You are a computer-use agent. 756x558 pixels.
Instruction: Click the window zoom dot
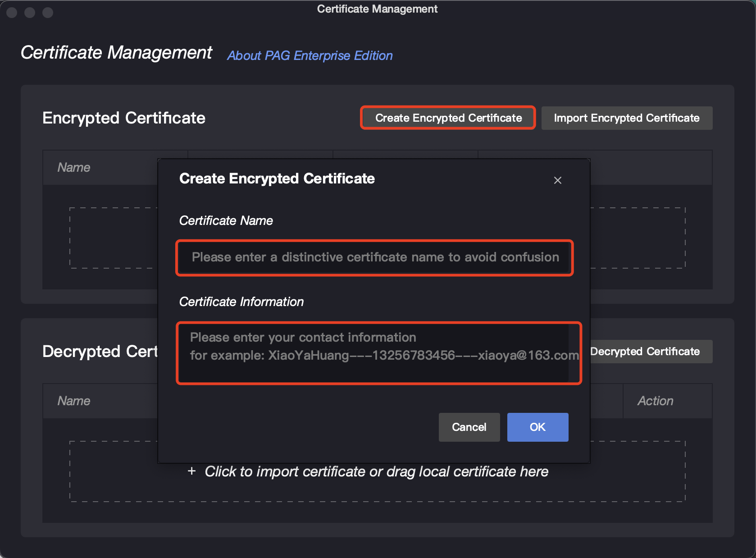(x=48, y=13)
